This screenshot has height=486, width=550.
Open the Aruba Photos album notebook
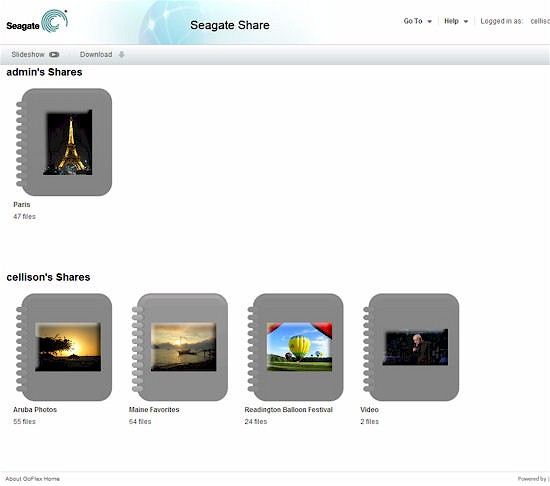(x=65, y=347)
